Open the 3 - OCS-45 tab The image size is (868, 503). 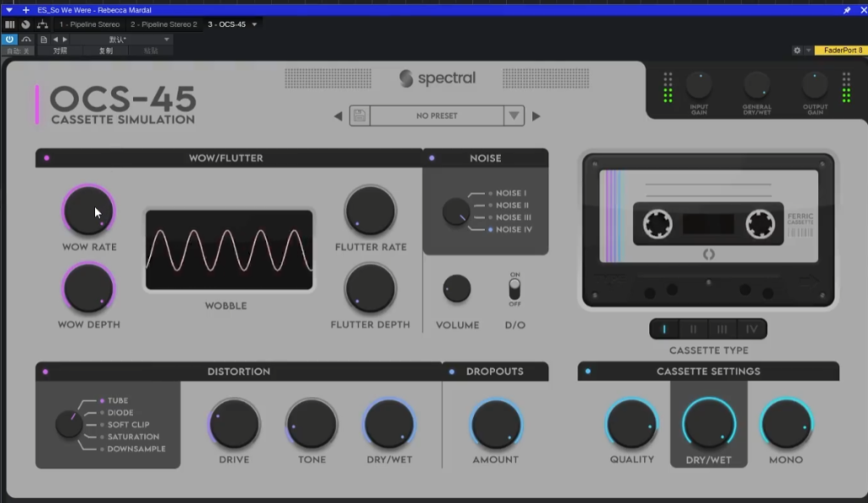[226, 25]
